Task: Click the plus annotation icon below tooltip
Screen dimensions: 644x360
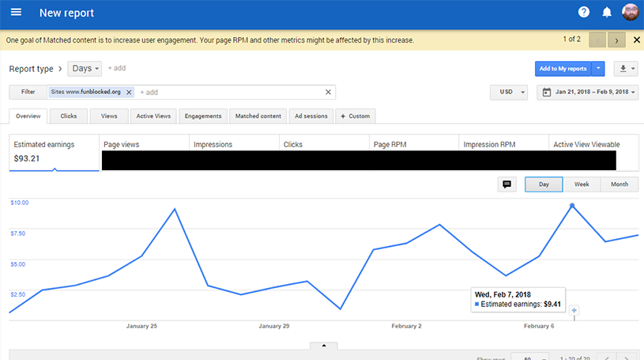Action: point(574,310)
